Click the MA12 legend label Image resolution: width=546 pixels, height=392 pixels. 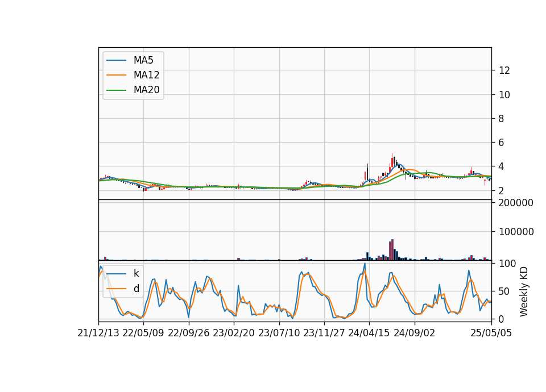click(146, 75)
